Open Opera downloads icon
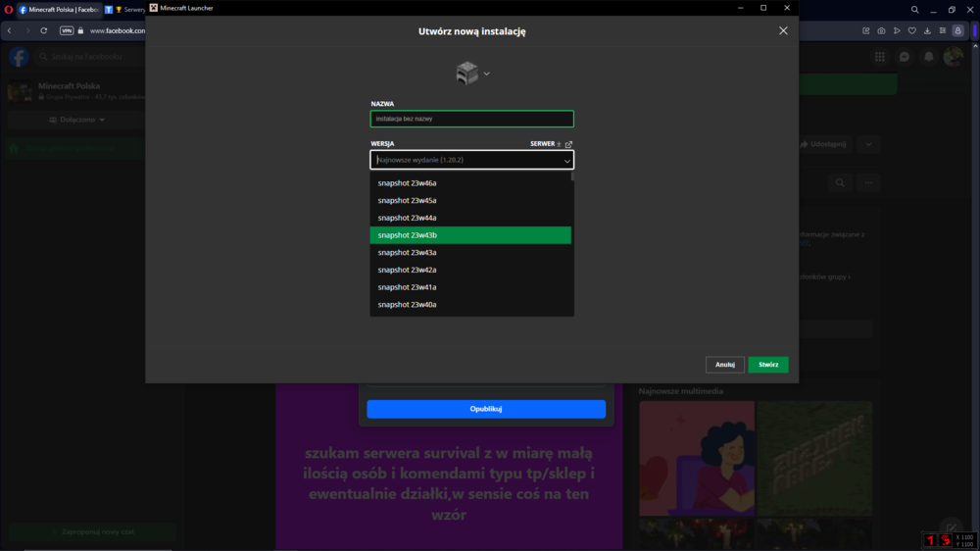This screenshot has width=980, height=551. point(927,30)
